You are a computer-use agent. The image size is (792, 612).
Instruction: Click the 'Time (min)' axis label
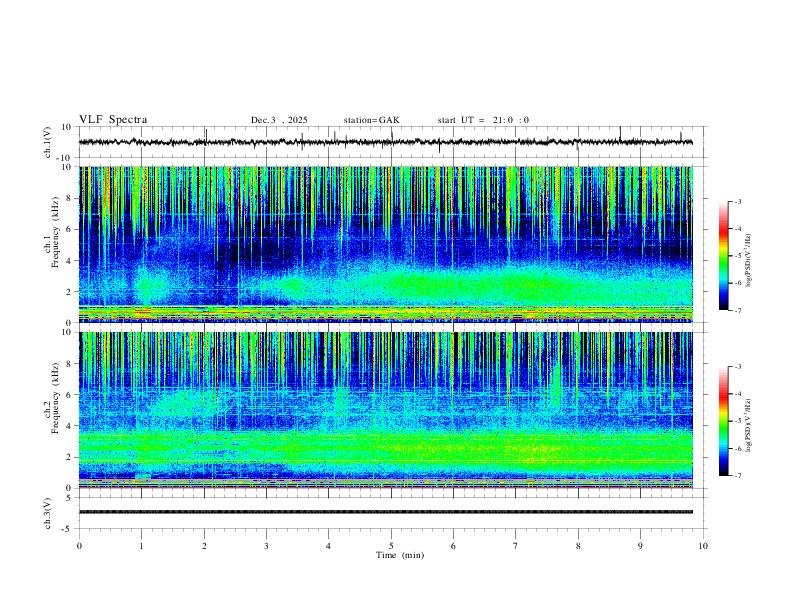(400, 555)
